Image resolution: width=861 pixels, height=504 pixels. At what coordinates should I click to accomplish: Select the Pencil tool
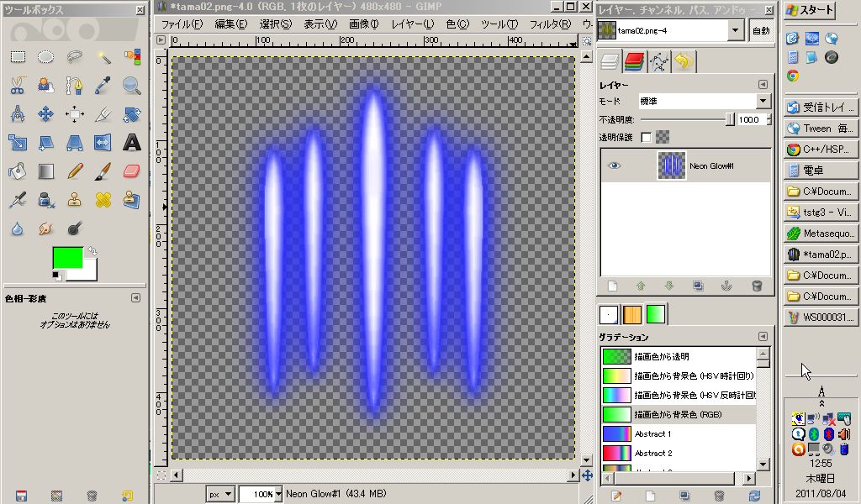coord(75,171)
